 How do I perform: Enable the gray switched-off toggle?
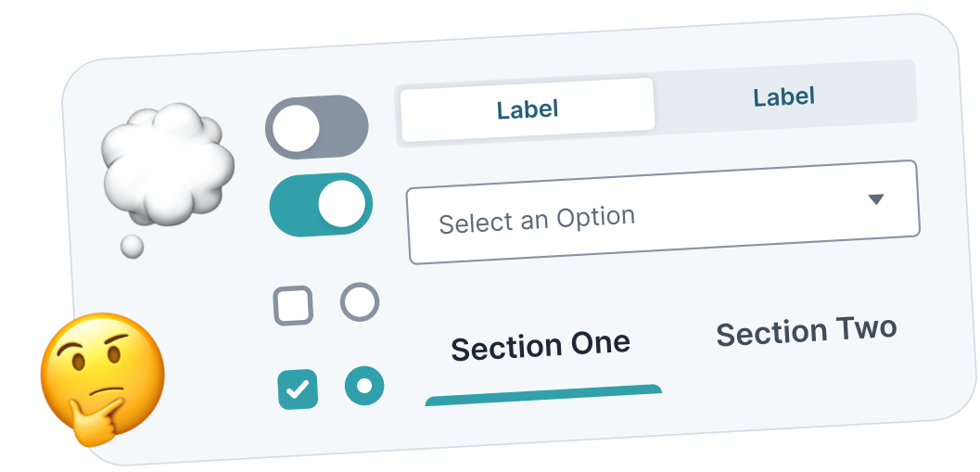(x=317, y=127)
